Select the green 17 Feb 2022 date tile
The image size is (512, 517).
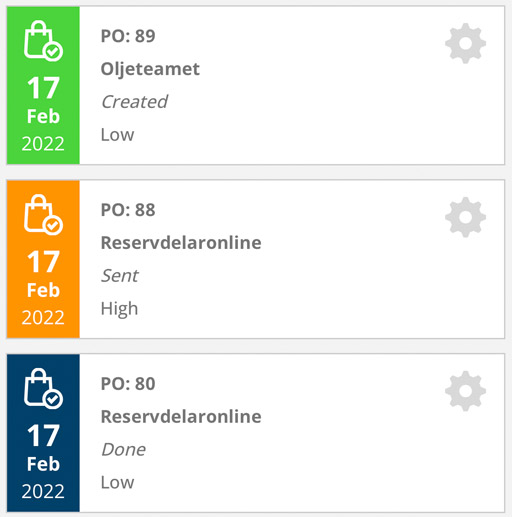(x=43, y=85)
